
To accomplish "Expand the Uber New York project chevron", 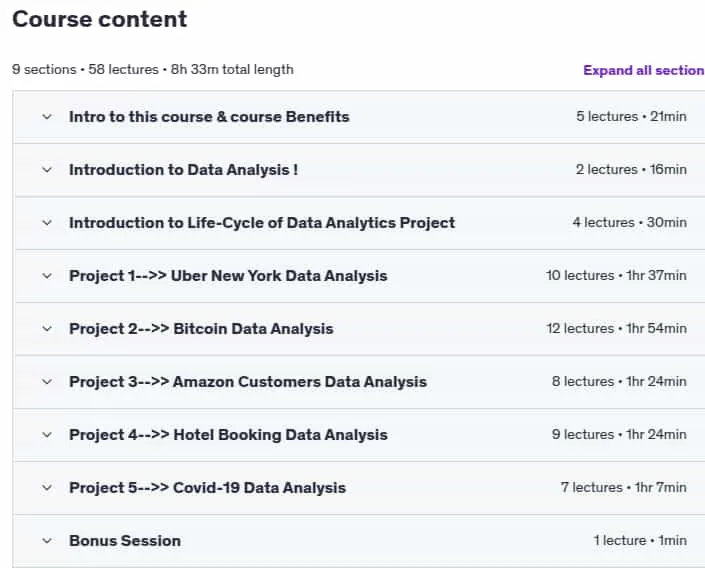I will 47,276.
